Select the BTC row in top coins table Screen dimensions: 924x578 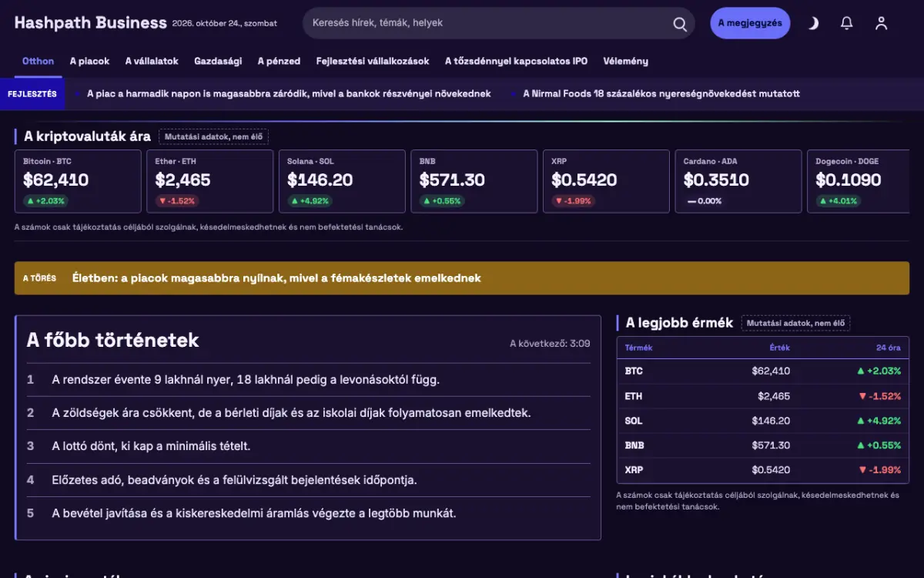tap(763, 371)
